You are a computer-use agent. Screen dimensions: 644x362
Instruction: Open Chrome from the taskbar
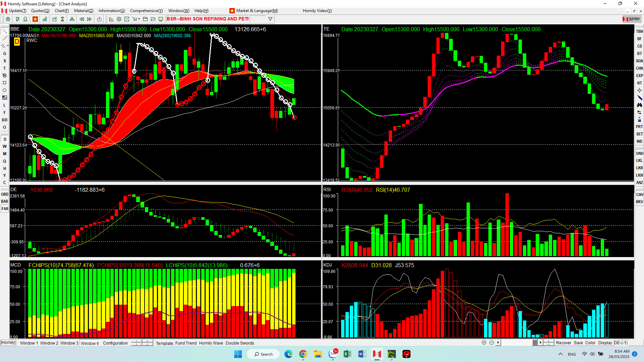pos(303,354)
